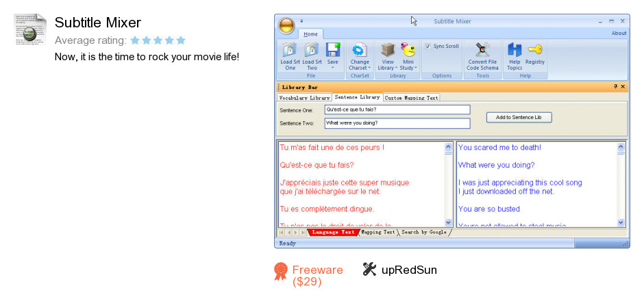Viewport: 644px width, 306px height.
Task: Switch to the Mapping Text tab
Action: coord(378,232)
